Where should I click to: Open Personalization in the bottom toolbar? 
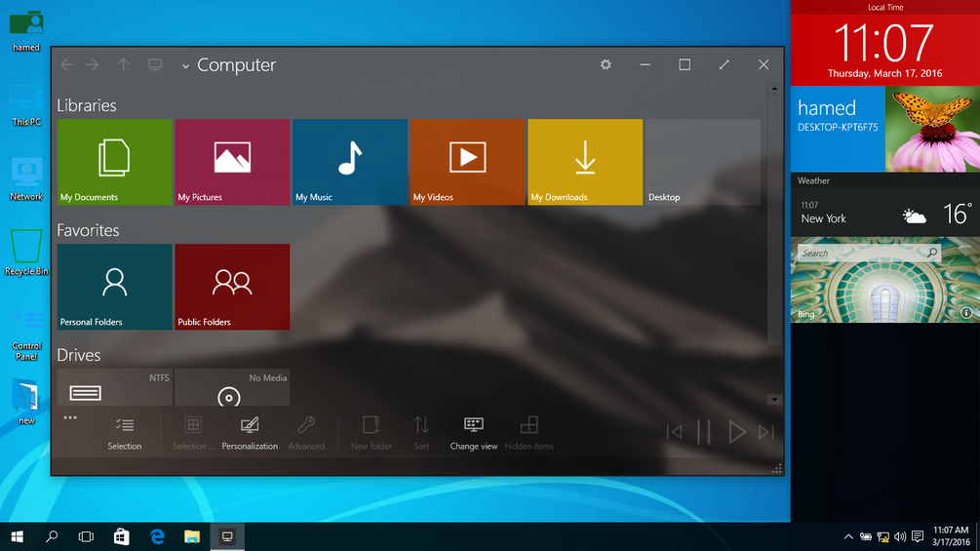pyautogui.click(x=250, y=433)
